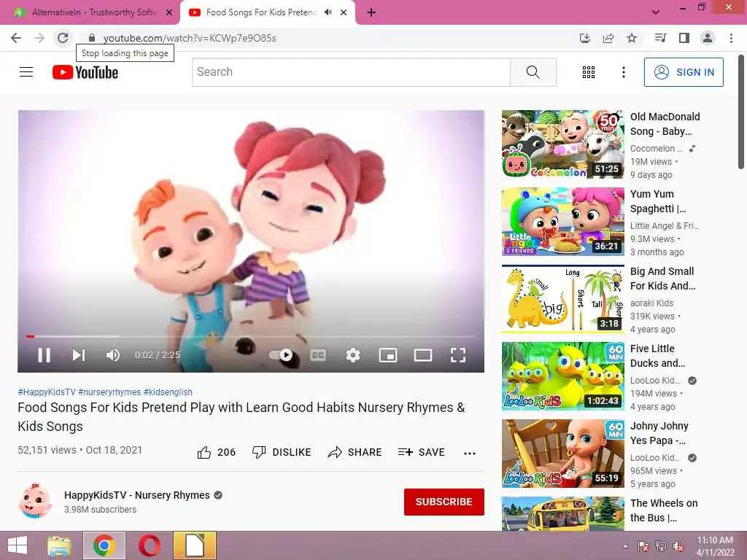The image size is (747, 560).
Task: Bookmark this page with star icon
Action: click(x=632, y=38)
